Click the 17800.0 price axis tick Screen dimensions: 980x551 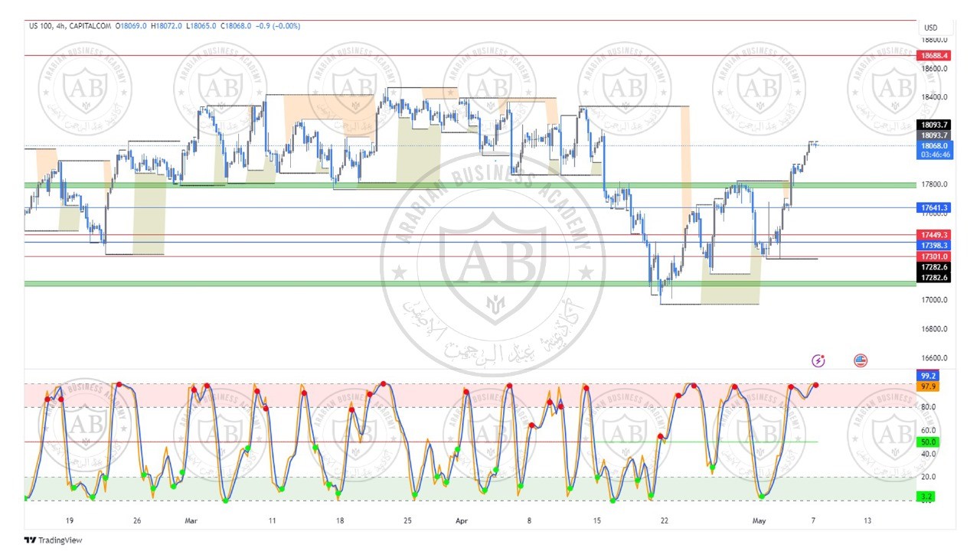click(x=934, y=184)
